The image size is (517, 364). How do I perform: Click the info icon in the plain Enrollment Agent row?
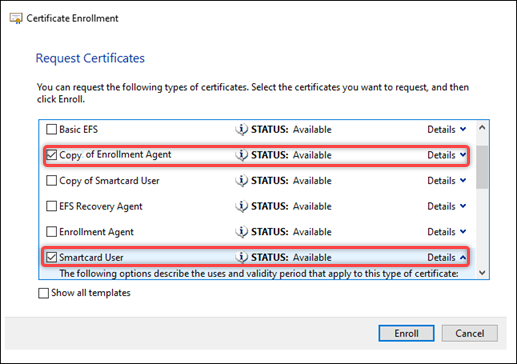coord(242,232)
